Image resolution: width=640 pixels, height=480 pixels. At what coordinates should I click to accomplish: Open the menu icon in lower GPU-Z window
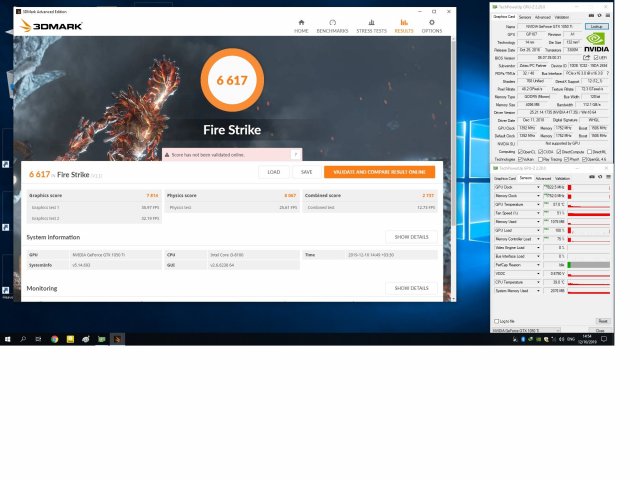click(x=608, y=177)
